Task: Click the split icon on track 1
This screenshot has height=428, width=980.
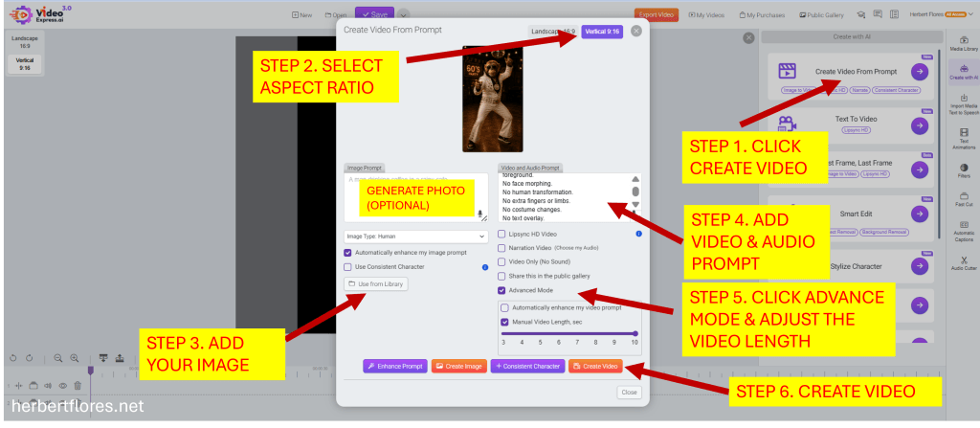Action: 18,386
